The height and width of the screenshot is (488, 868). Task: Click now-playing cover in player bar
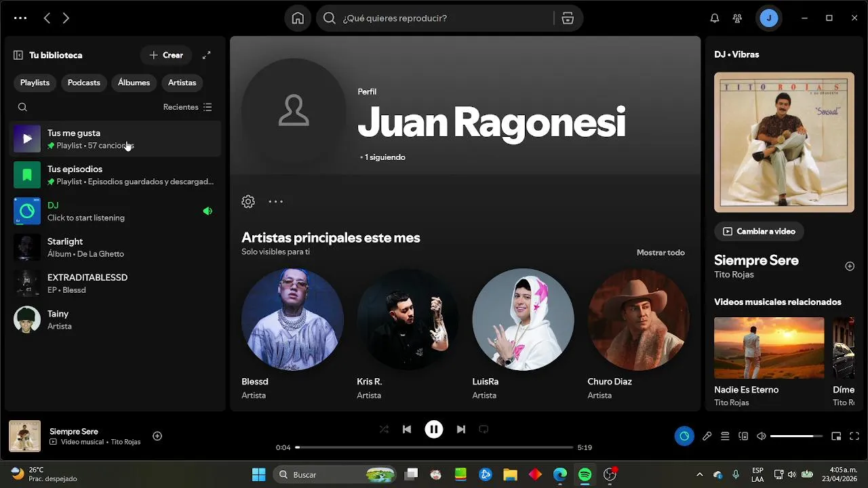[x=24, y=436]
